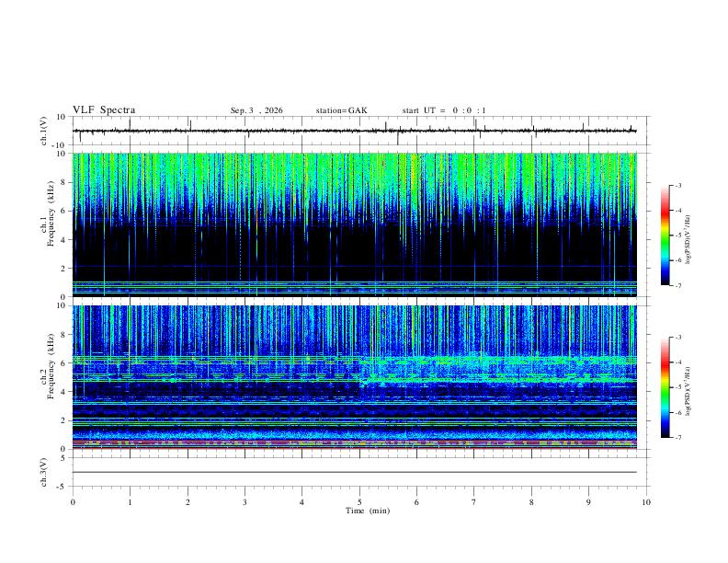Click the start UT time label
The image size is (728, 563).
pyautogui.click(x=444, y=110)
